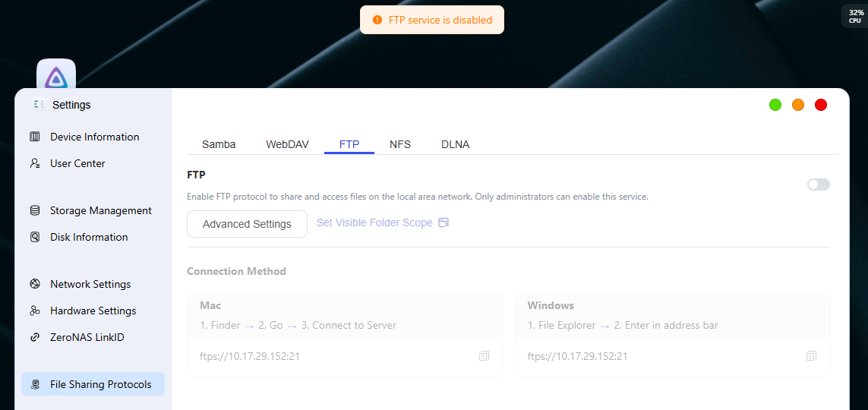Image resolution: width=868 pixels, height=410 pixels.
Task: Click Set Visible Folder Scope link
Action: click(374, 223)
